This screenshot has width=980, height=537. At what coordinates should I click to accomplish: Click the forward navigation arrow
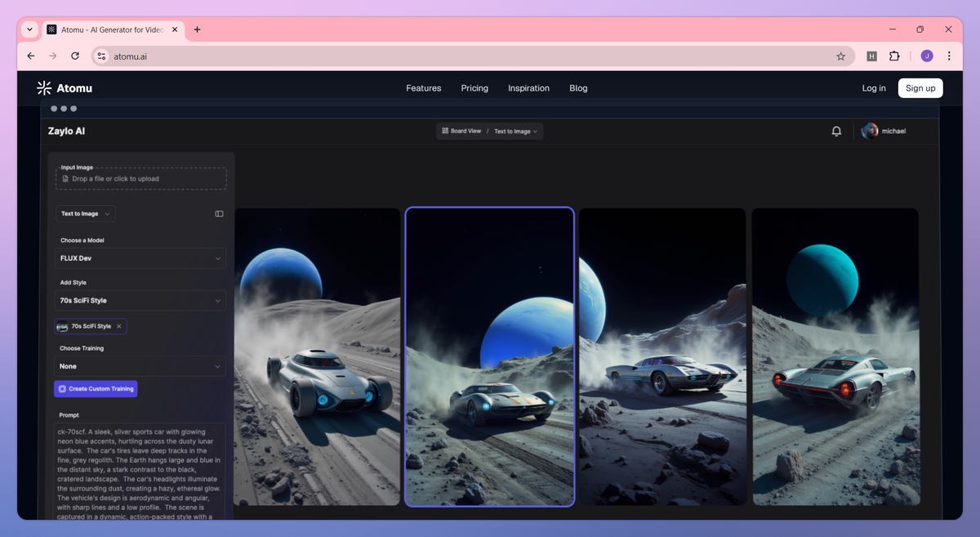[53, 56]
